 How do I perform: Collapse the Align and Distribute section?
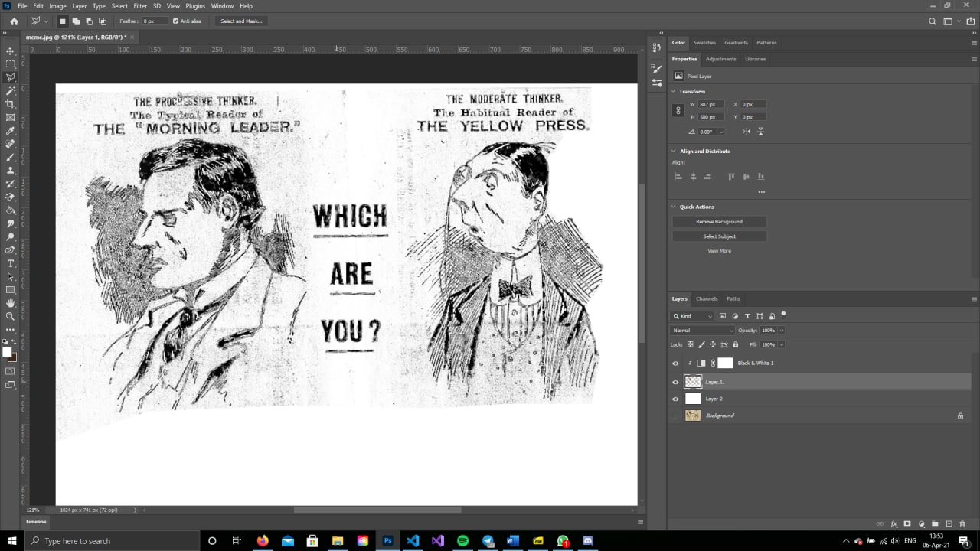pos(673,152)
